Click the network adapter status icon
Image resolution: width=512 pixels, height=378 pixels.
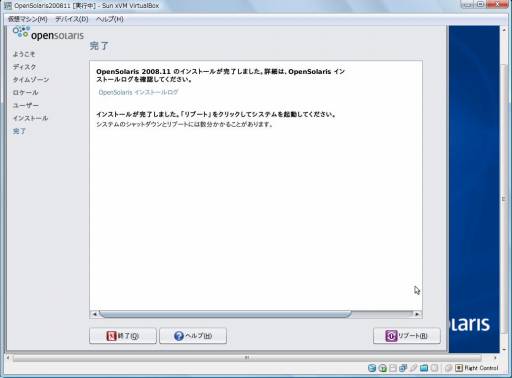pyautogui.click(x=403, y=368)
